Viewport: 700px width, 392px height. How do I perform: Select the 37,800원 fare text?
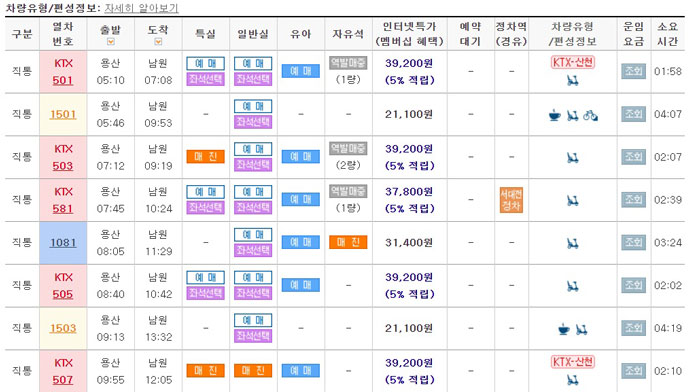click(x=409, y=192)
